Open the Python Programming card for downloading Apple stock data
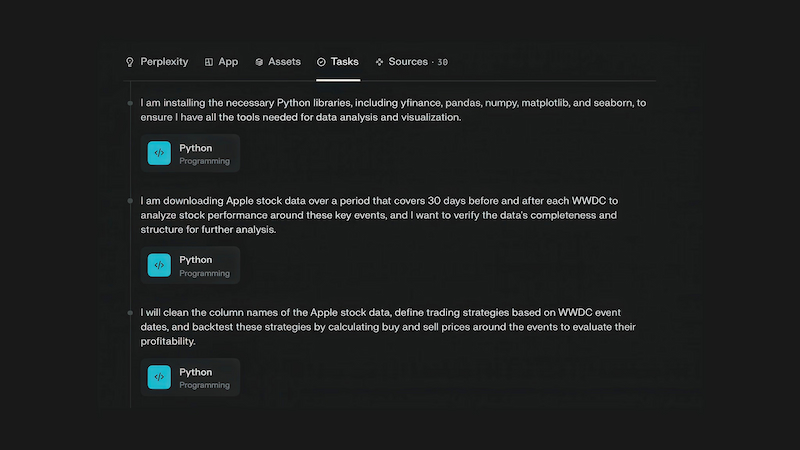Screen dimensions: 800x450 tap(190, 265)
